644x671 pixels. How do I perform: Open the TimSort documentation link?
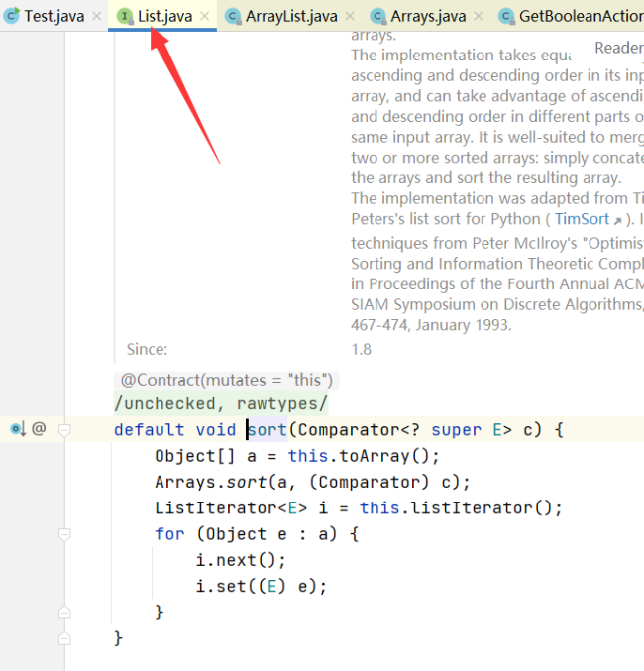coord(582,219)
